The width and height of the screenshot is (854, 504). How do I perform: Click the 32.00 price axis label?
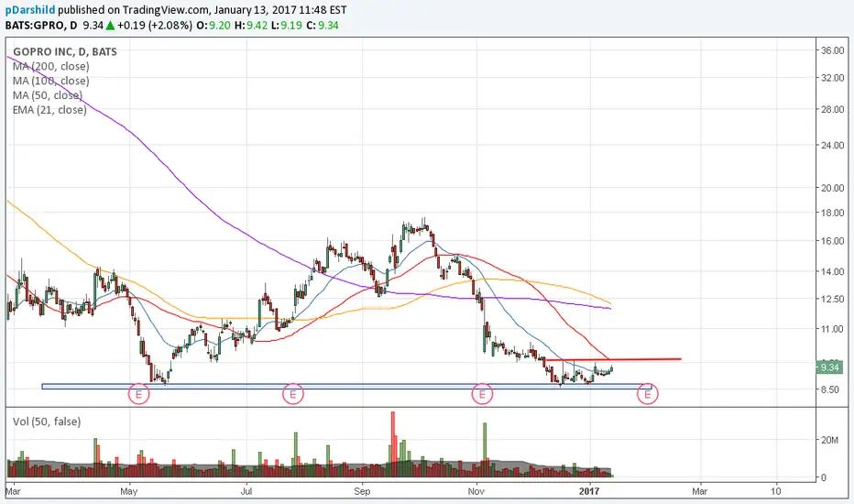click(x=833, y=77)
